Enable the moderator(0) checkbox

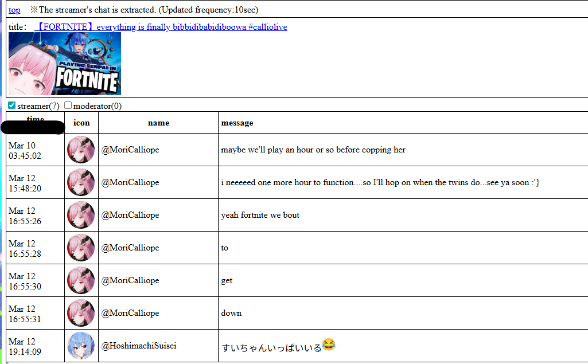(x=68, y=105)
